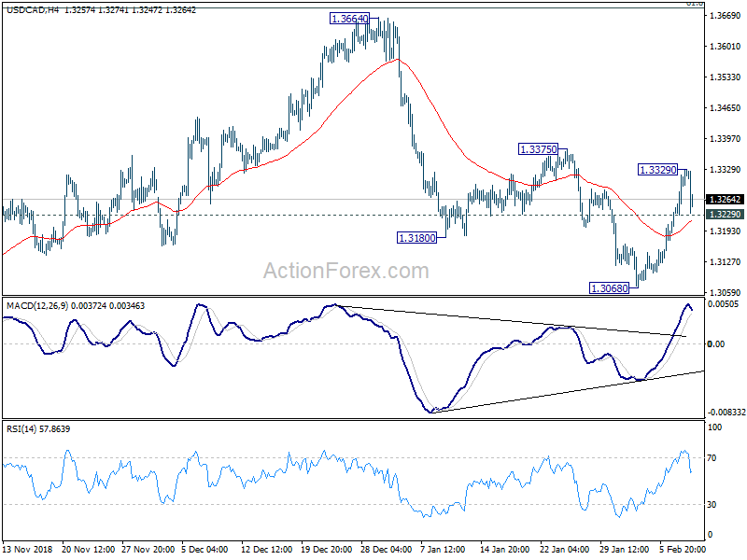Click the 1.32290 level price tag
The height and width of the screenshot is (560, 747).
tap(726, 215)
